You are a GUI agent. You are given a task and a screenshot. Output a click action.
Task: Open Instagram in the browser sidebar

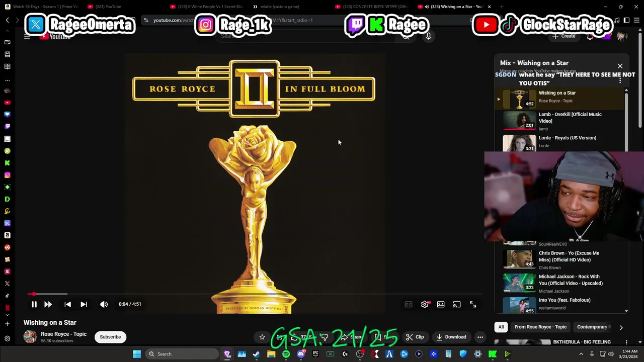click(7, 175)
